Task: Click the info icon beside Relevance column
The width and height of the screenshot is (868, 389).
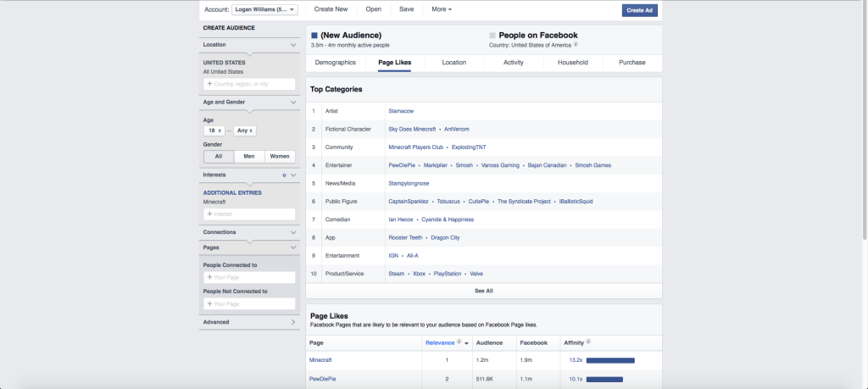Action: coord(459,342)
